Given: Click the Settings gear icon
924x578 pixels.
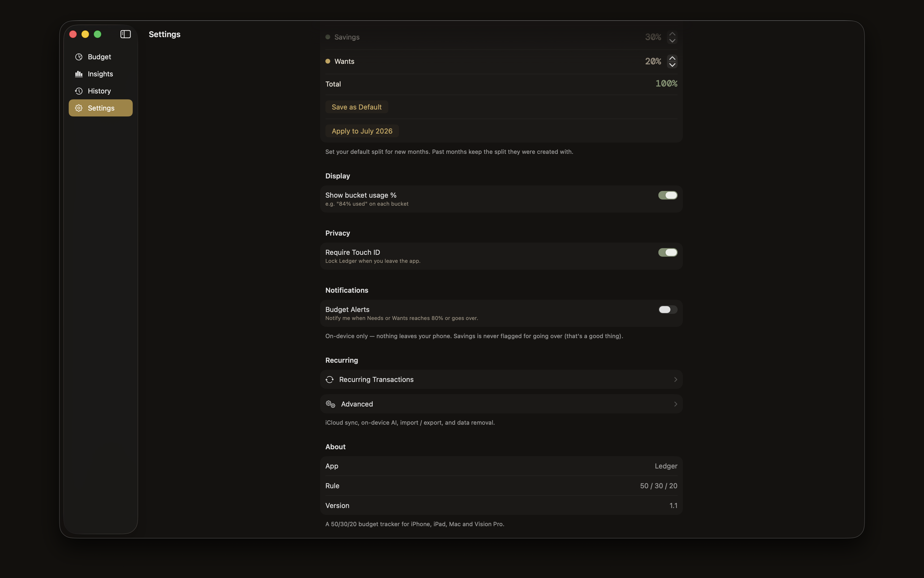Looking at the screenshot, I should coord(79,108).
